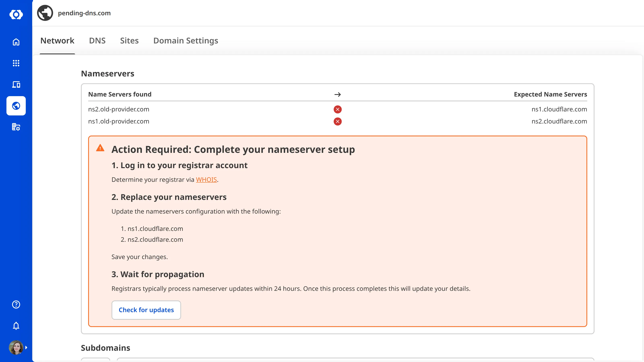Open the Domain Settings tab
644x362 pixels.
point(186,40)
